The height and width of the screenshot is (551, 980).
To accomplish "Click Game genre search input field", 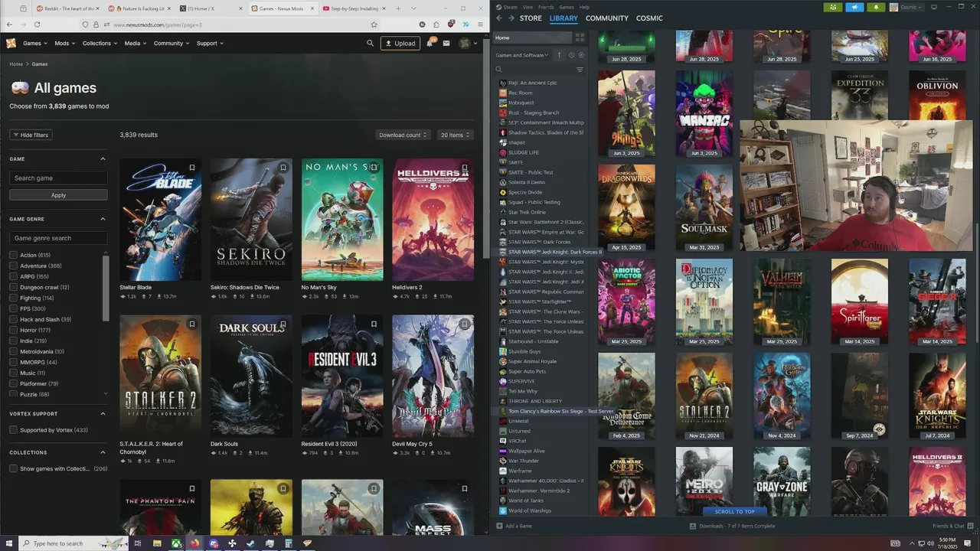I will coord(58,238).
